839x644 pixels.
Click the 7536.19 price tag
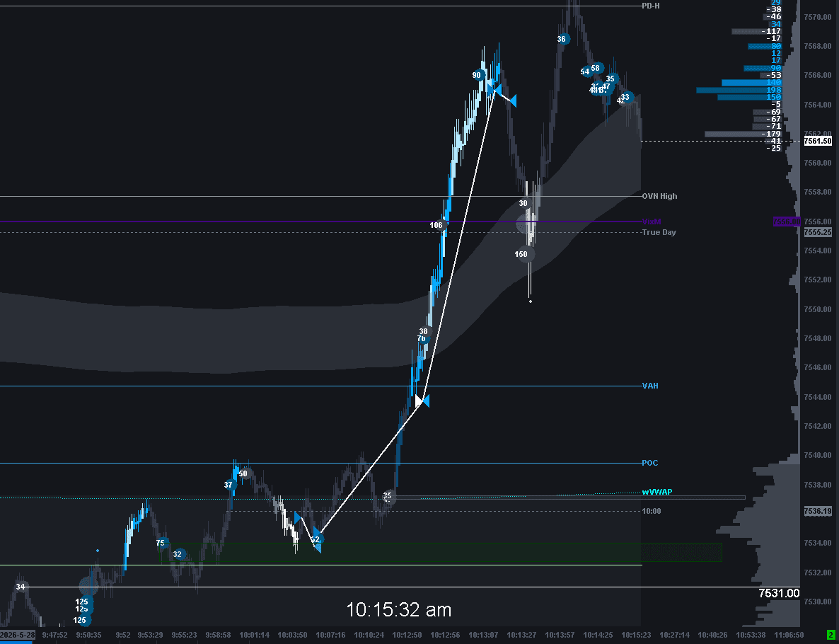point(818,512)
